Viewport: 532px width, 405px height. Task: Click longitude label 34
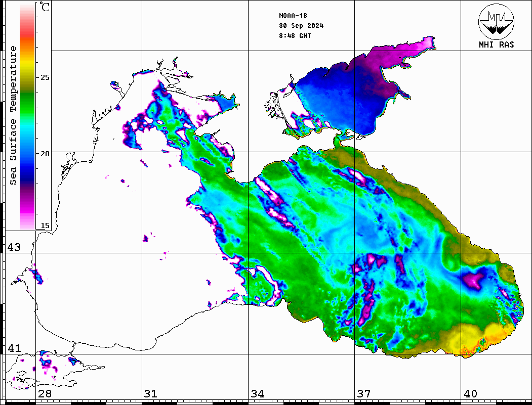(x=257, y=393)
